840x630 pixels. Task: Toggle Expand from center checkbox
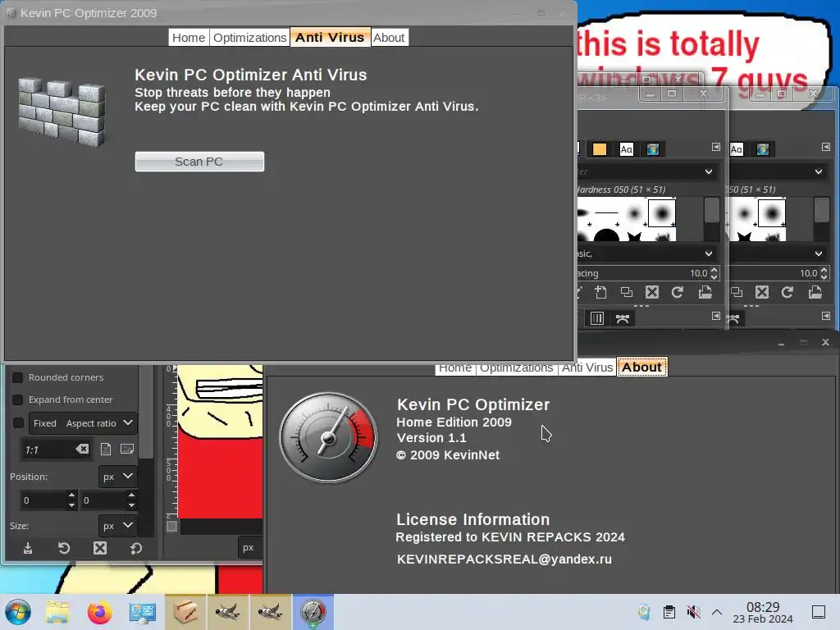(17, 399)
